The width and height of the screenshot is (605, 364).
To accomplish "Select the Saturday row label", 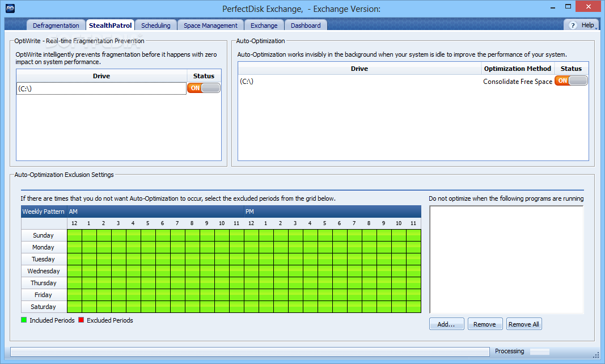I will click(44, 307).
